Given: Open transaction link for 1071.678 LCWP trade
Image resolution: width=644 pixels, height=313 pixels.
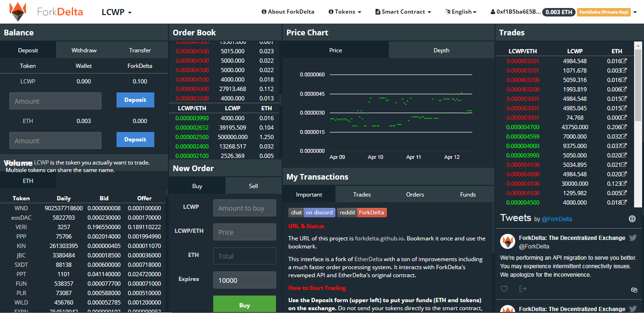Looking at the screenshot, I should (x=624, y=71).
